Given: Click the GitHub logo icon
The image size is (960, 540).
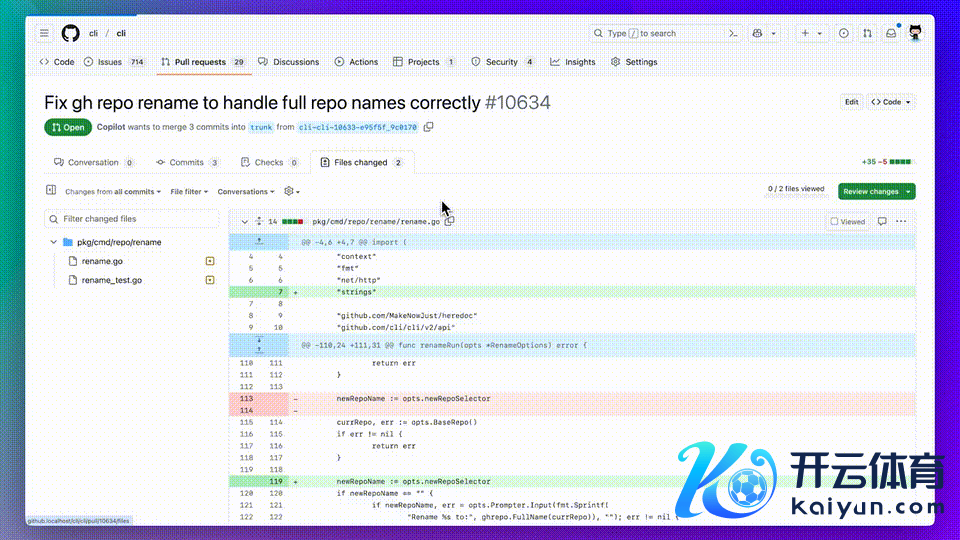Looking at the screenshot, I should pos(70,33).
